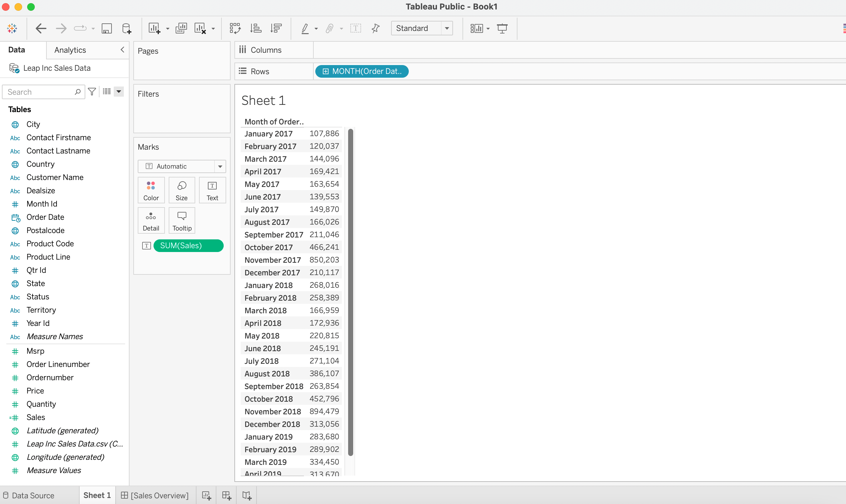Toggle the Fix Axes pin icon
Screen dimensions: 846x504
tap(375, 28)
